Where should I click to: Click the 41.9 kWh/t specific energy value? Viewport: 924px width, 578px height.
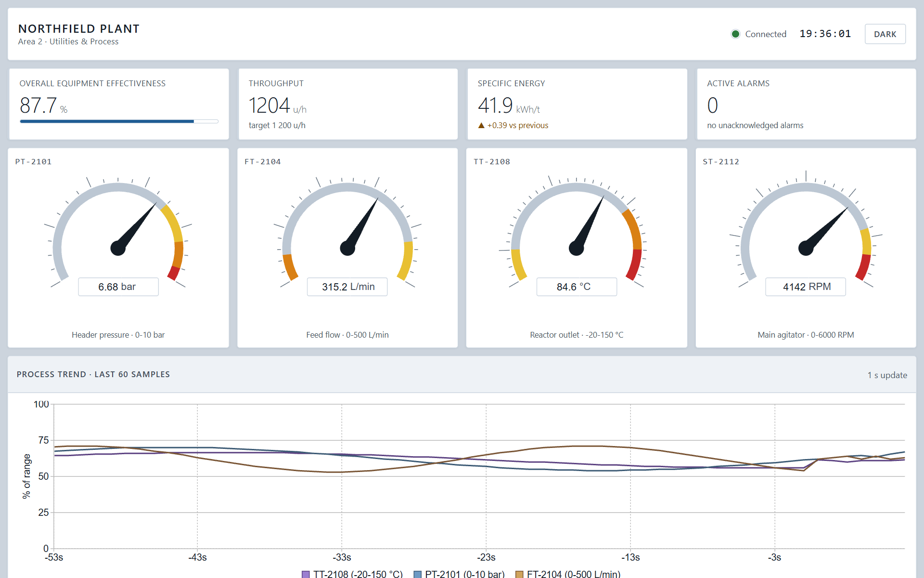click(x=509, y=105)
